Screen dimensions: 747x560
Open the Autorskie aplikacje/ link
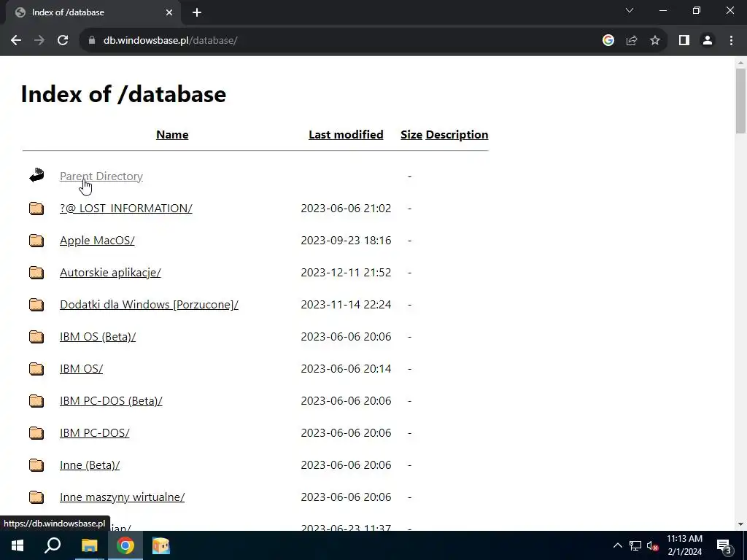[x=110, y=273]
